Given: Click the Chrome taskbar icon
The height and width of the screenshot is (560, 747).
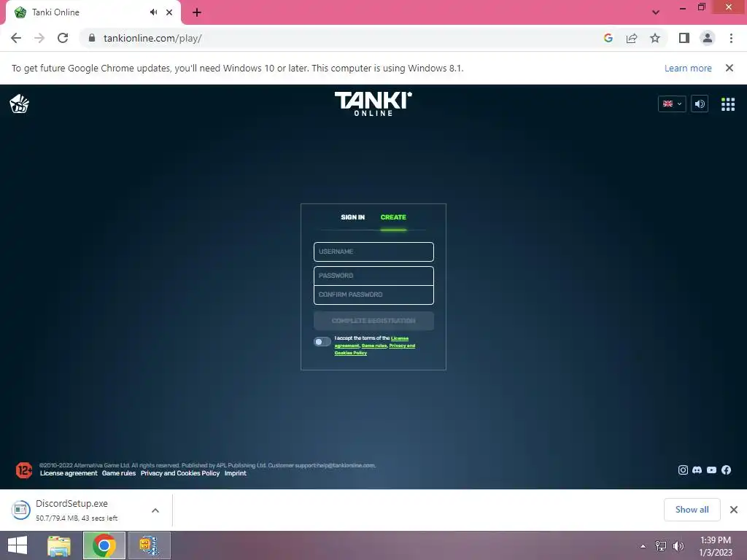Looking at the screenshot, I should 104,545.
